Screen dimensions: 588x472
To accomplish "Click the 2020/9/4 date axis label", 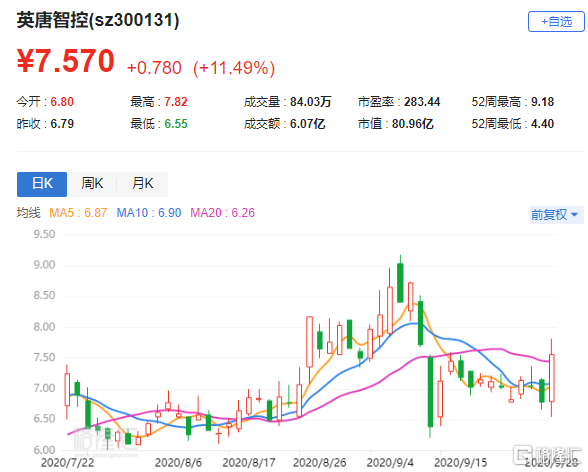I will point(390,463).
